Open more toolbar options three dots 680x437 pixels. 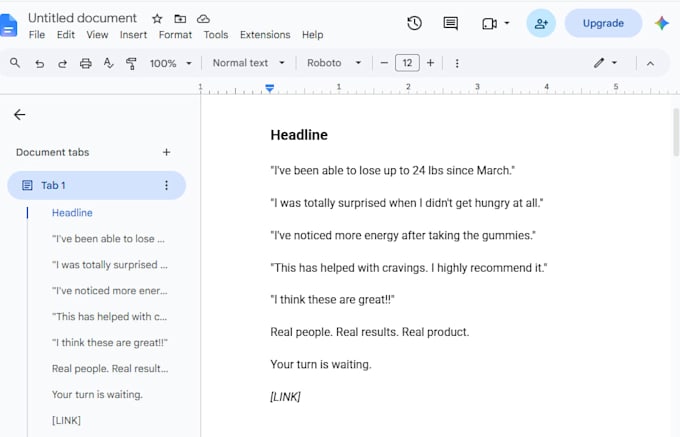457,63
